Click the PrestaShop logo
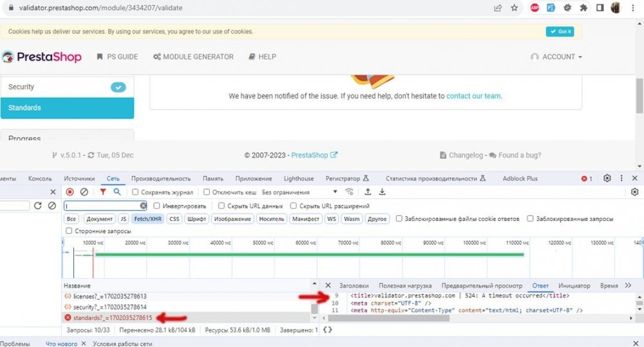This screenshot has width=644, height=347. (x=41, y=57)
